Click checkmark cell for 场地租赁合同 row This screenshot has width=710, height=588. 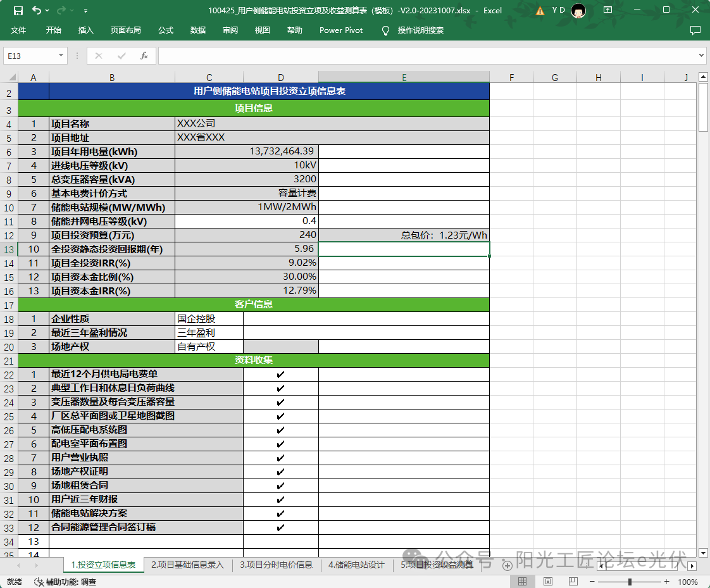(280, 485)
